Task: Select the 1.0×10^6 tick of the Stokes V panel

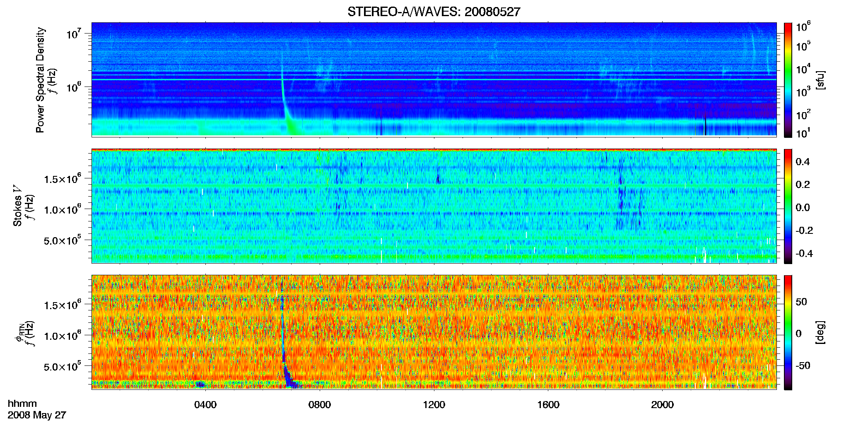Action: tap(63, 209)
